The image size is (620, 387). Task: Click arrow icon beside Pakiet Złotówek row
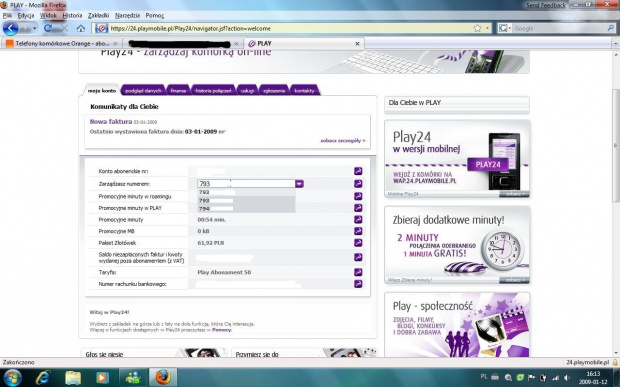[x=358, y=243]
